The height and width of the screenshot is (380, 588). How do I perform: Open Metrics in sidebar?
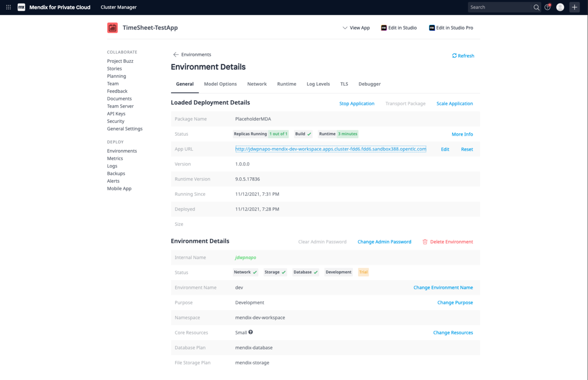[x=115, y=159]
